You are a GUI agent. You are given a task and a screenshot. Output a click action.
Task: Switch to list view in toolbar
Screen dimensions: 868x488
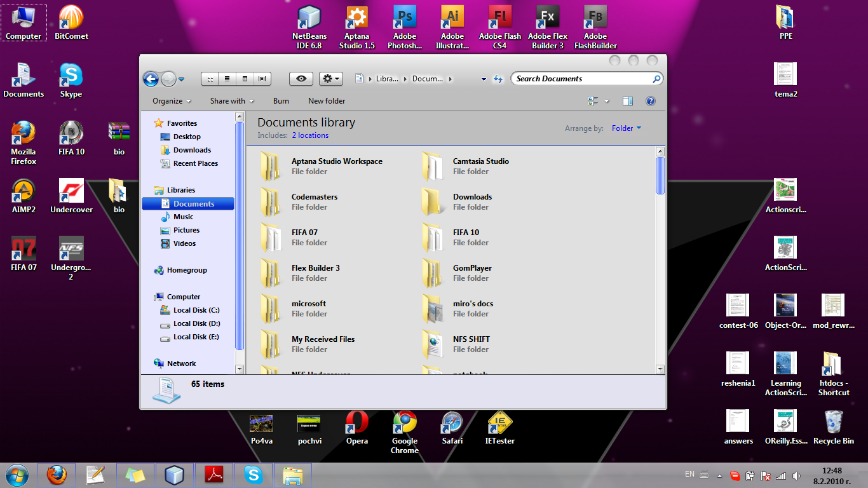click(x=227, y=79)
